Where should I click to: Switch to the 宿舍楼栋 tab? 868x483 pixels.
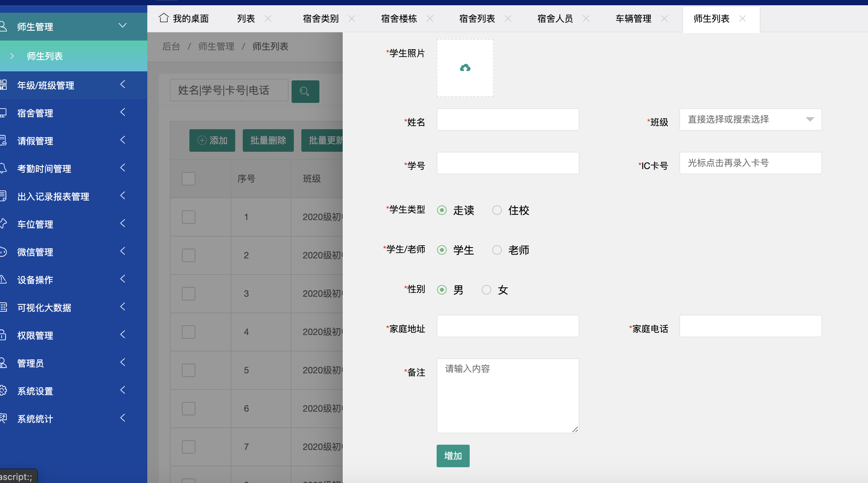click(399, 18)
